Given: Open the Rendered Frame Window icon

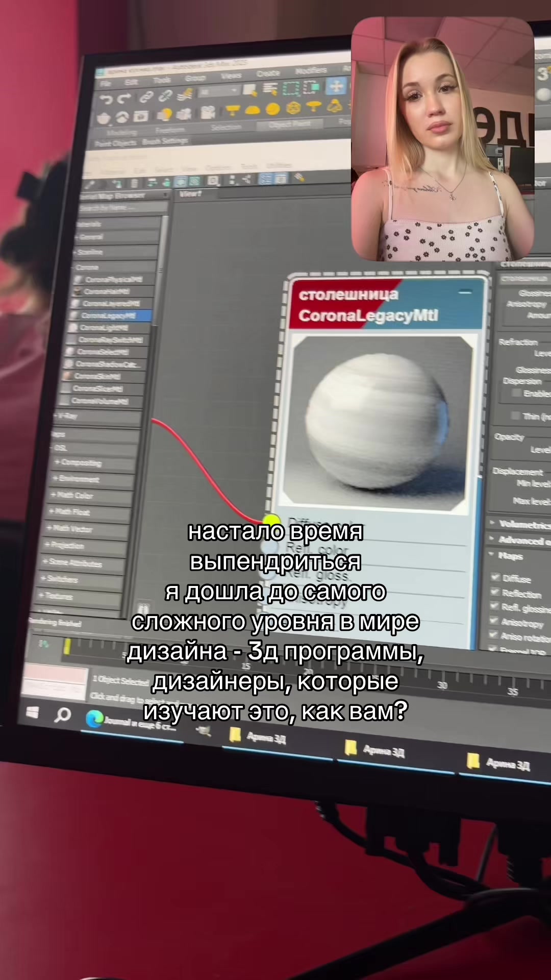Looking at the screenshot, I should (x=141, y=116).
